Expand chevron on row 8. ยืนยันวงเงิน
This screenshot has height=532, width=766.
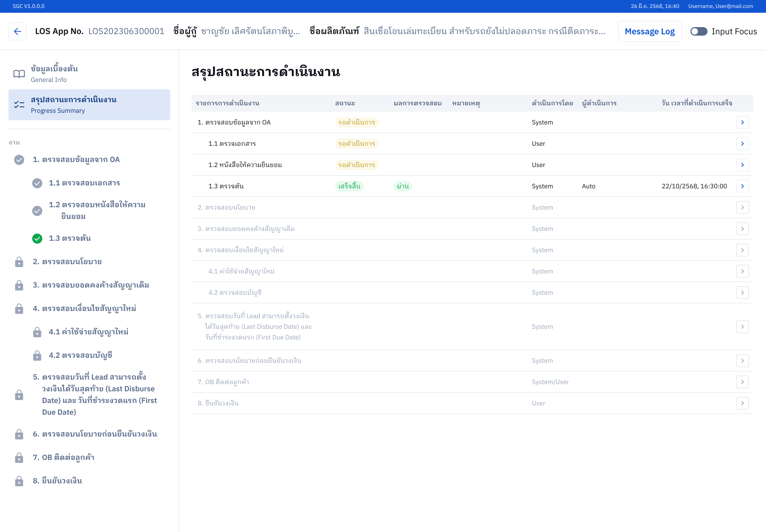(742, 403)
